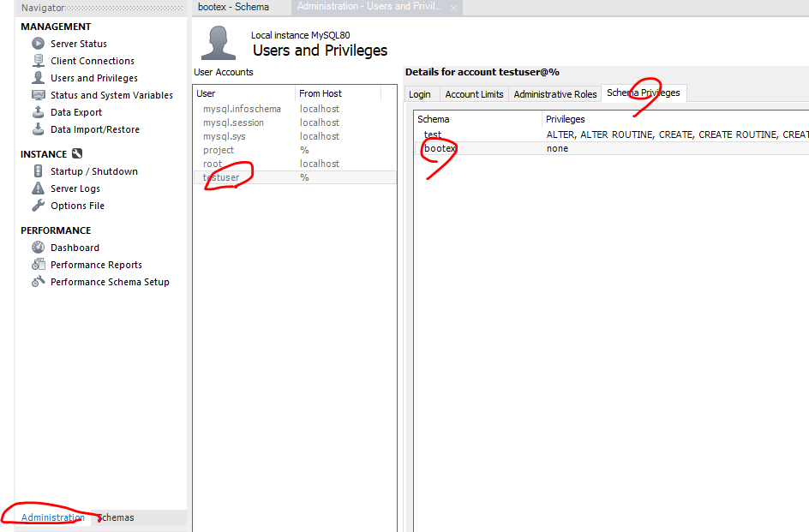Image resolution: width=809 pixels, height=532 pixels.
Task: Open the Startup / Shutdown icon
Action: click(x=39, y=170)
